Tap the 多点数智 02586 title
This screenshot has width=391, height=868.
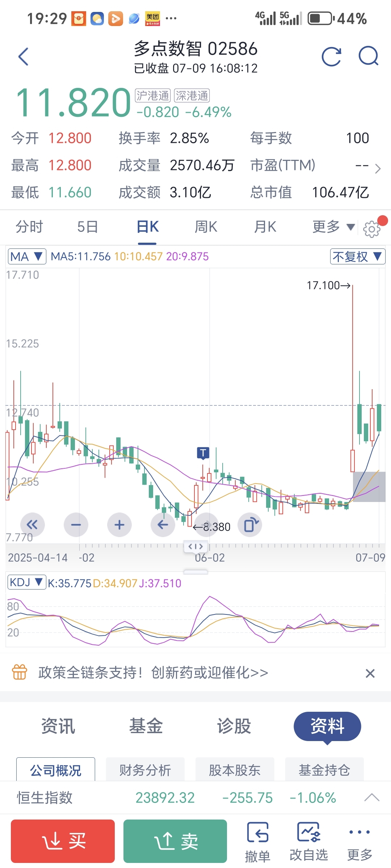pos(195,49)
